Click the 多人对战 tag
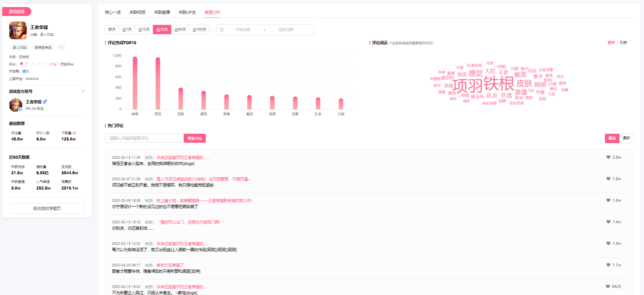Screen dimensions: 644x295 point(19,47)
